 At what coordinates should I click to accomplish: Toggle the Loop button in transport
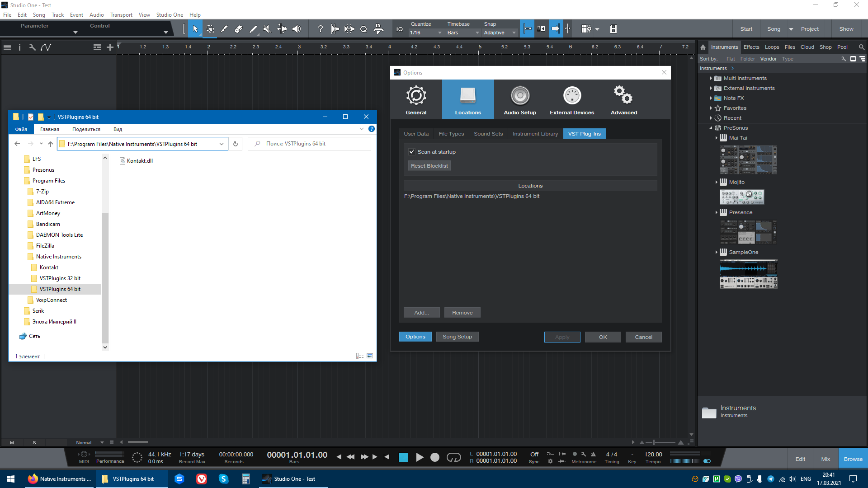pos(453,457)
